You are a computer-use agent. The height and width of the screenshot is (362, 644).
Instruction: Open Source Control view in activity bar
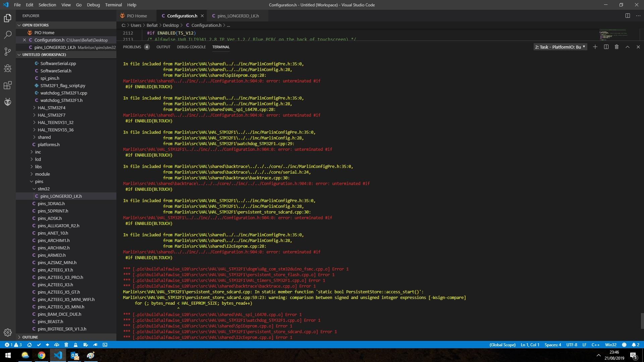pyautogui.click(x=8, y=52)
